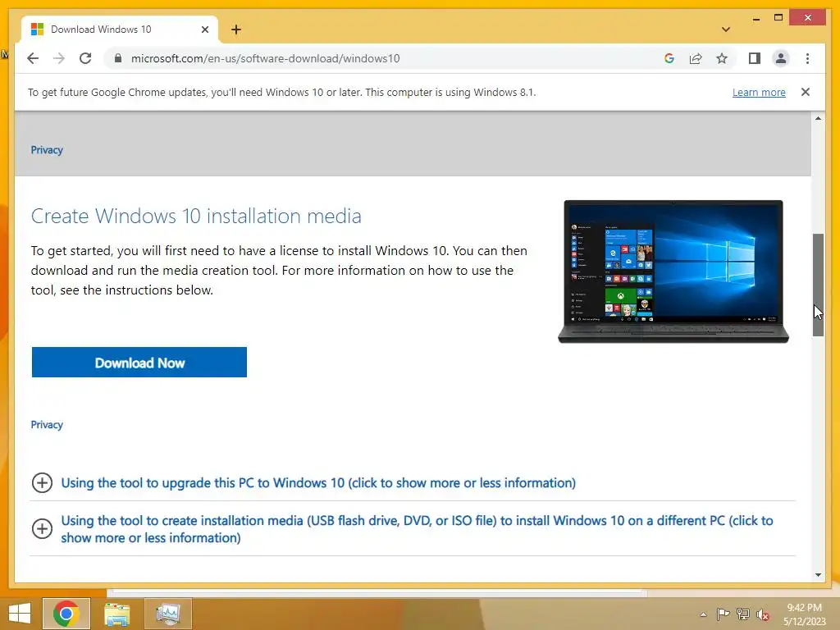Open 'Using the tool to upgrade this PC' link

[318, 482]
